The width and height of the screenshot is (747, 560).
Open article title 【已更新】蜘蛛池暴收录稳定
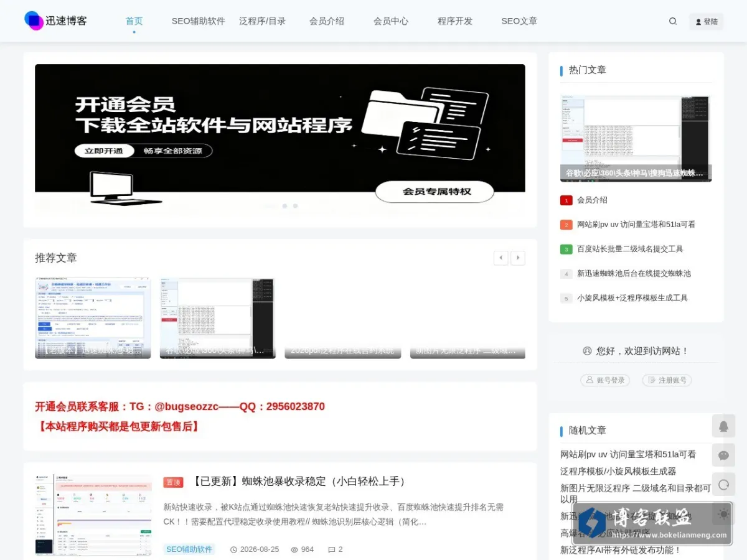click(x=299, y=482)
